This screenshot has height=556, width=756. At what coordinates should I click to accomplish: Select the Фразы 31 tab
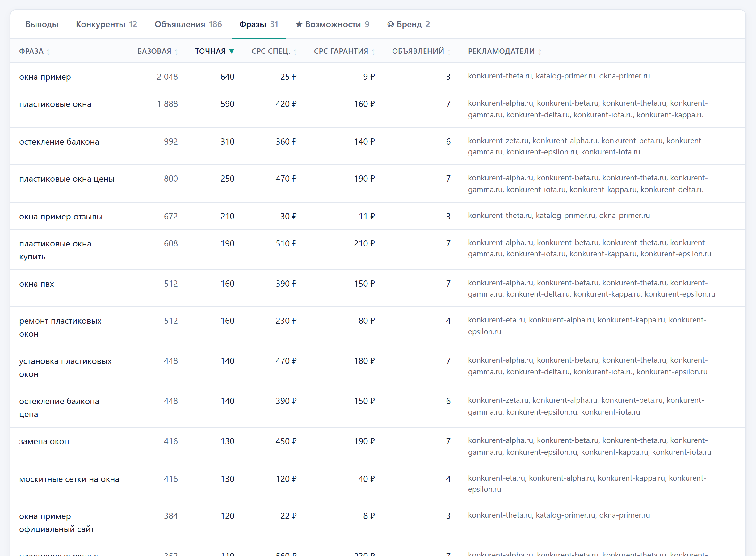259,24
